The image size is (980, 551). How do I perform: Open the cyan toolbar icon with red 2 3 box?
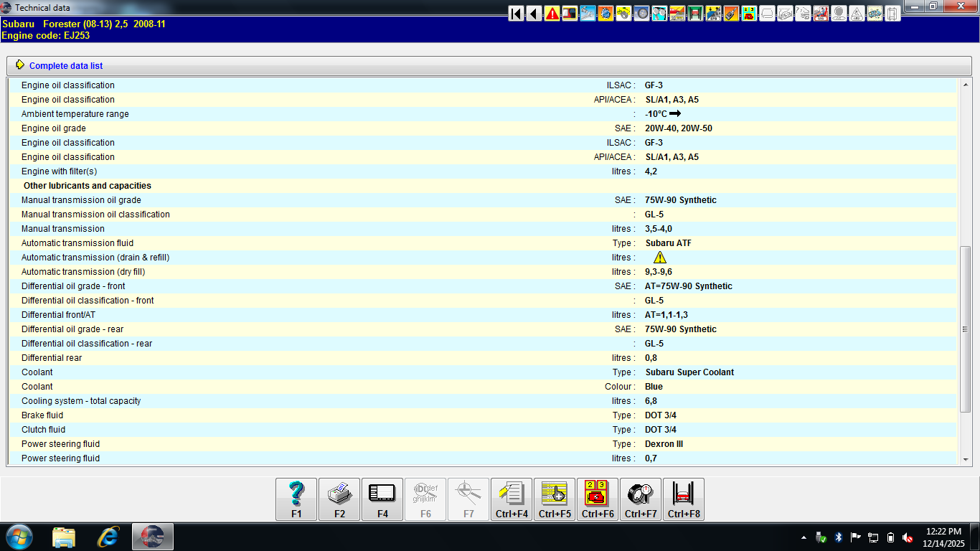tap(748, 13)
